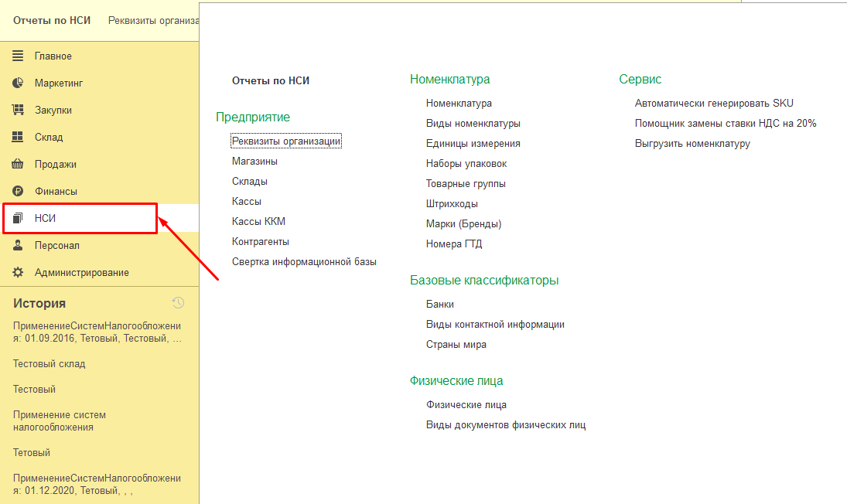Click the Администрирование gear icon
Image resolution: width=847 pixels, height=504 pixels.
[x=18, y=272]
